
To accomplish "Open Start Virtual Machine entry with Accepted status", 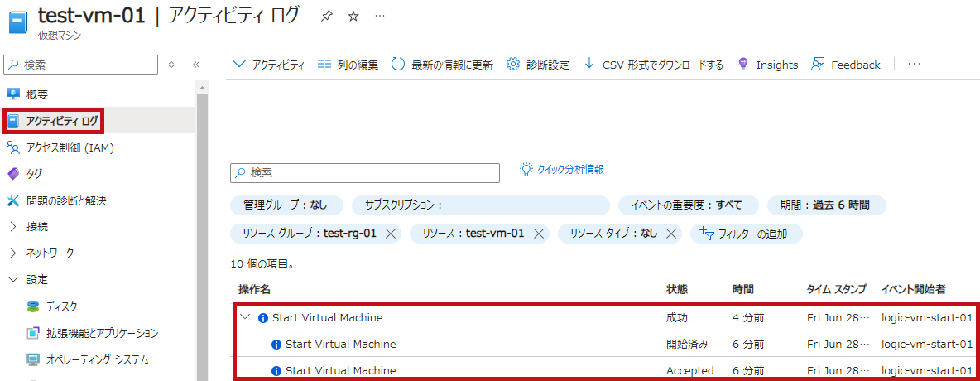I will coord(341,370).
